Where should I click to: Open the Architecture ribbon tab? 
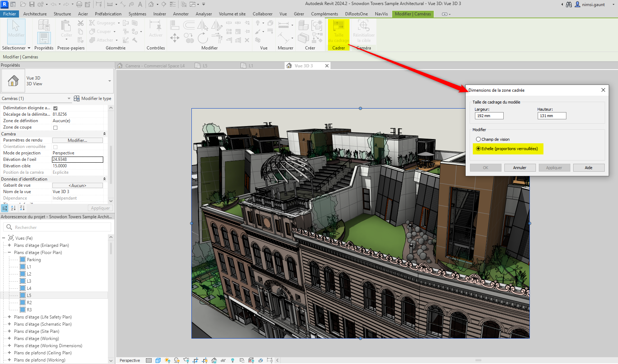pyautogui.click(x=35, y=14)
